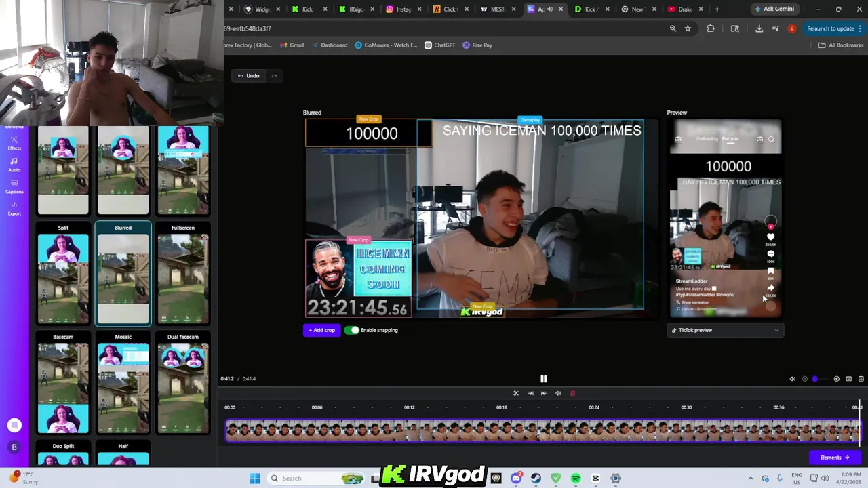Bookmark this page with the star icon
This screenshot has height=488, width=868.
pyautogui.click(x=688, y=28)
